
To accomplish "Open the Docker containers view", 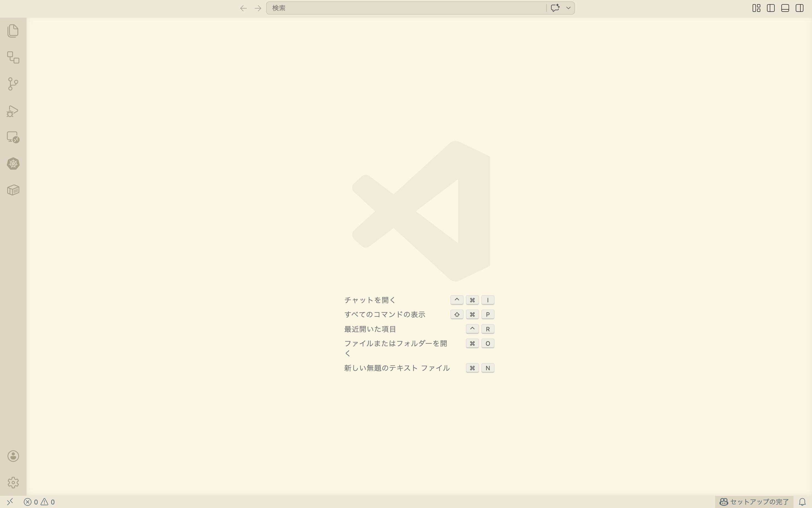I will point(13,189).
